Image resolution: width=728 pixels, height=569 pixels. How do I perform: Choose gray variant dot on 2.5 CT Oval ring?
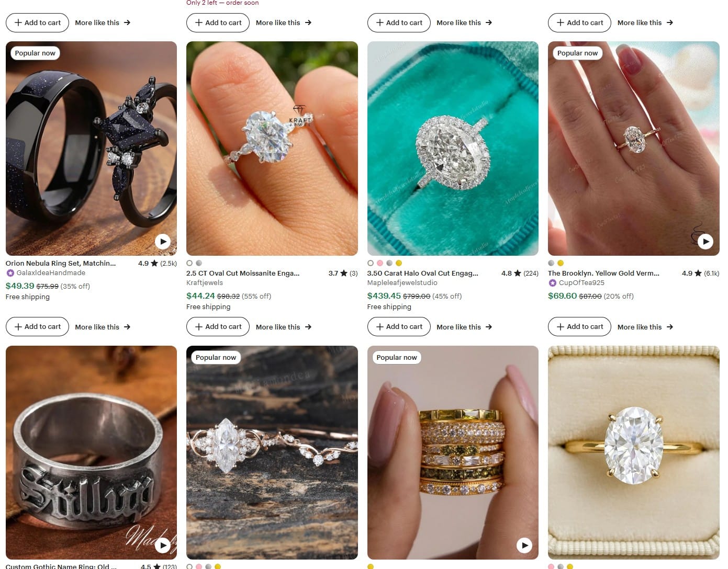[x=199, y=263]
